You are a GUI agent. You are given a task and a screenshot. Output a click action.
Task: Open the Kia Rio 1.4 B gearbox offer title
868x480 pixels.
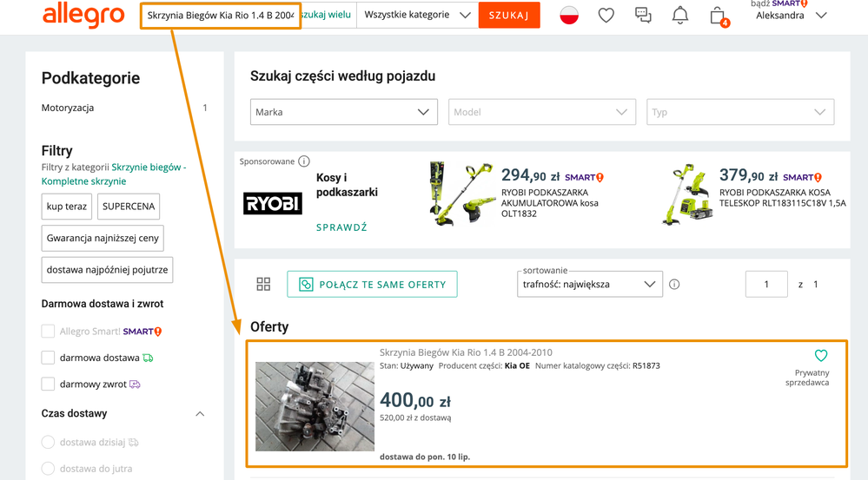click(x=466, y=352)
